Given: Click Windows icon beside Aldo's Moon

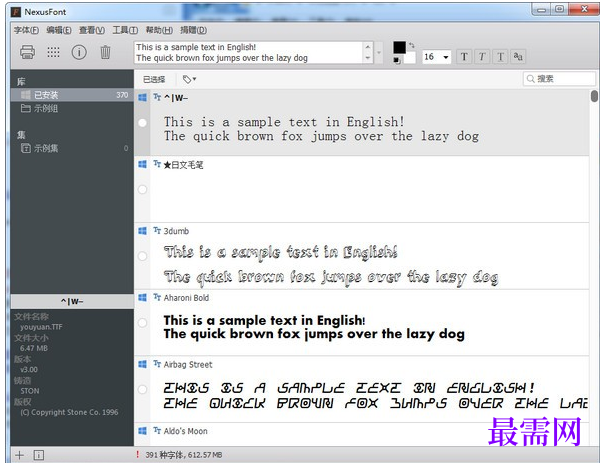Looking at the screenshot, I should pyautogui.click(x=142, y=431).
